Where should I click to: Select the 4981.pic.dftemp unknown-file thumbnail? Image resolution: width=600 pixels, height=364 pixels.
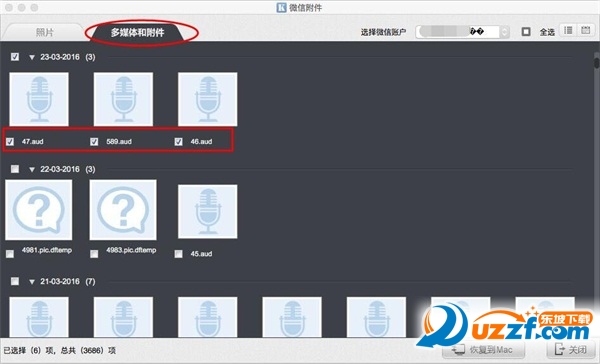pos(39,210)
